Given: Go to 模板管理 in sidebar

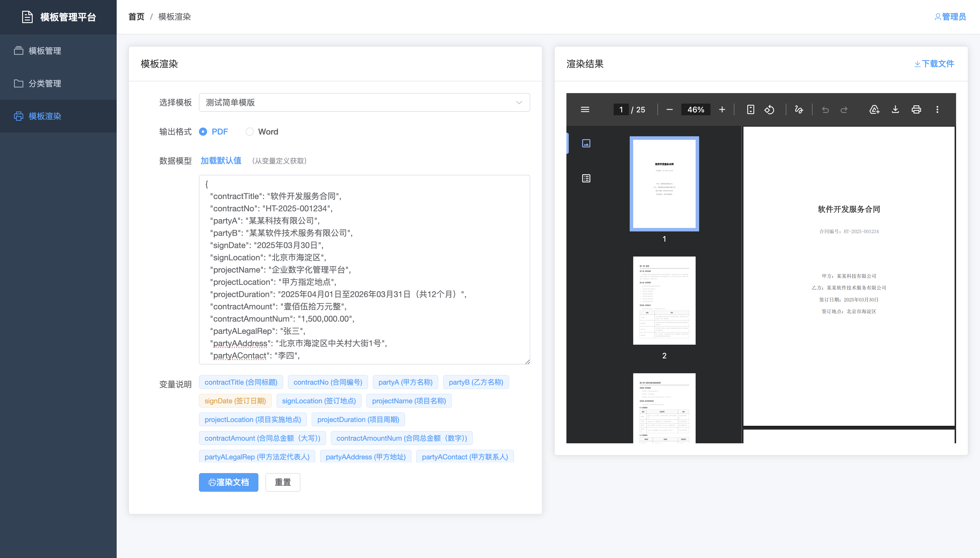Looking at the screenshot, I should 45,50.
